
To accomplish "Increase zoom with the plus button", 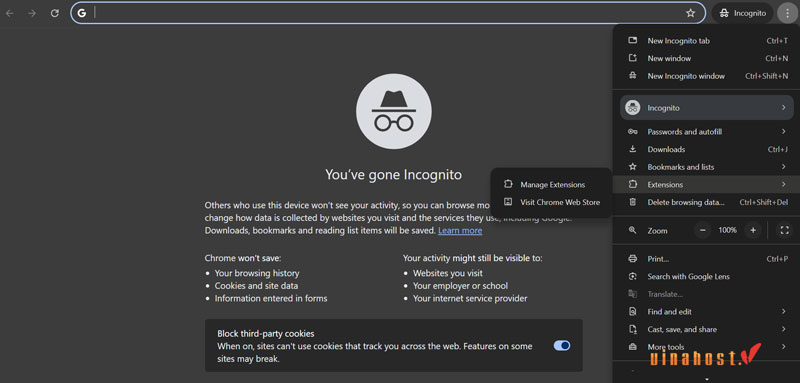I will (753, 230).
